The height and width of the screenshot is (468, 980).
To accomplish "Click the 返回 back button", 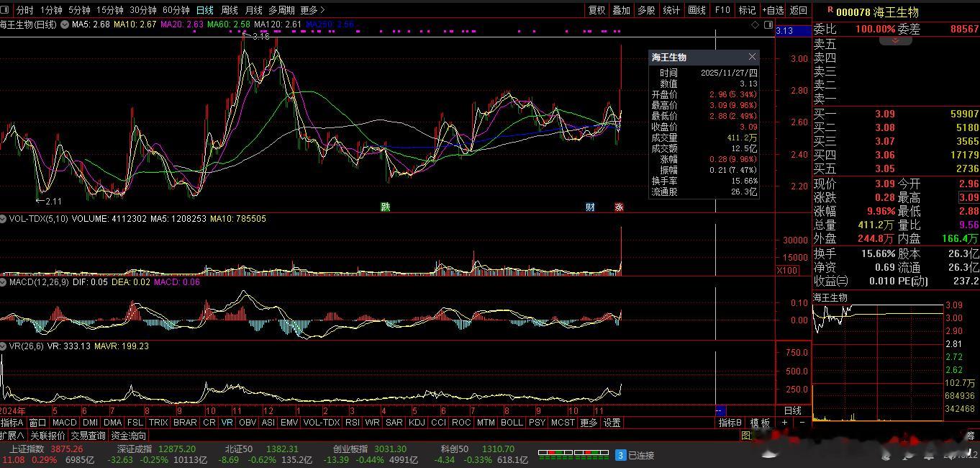I will [798, 10].
